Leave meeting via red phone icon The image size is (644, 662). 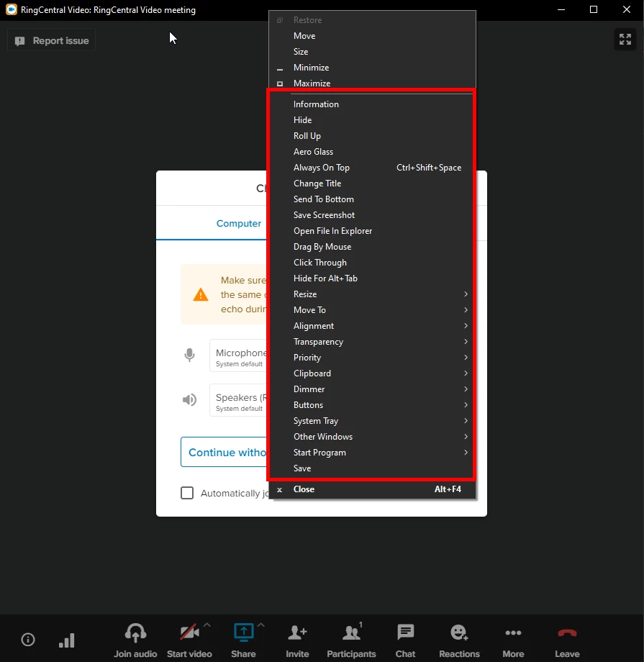pyautogui.click(x=567, y=632)
